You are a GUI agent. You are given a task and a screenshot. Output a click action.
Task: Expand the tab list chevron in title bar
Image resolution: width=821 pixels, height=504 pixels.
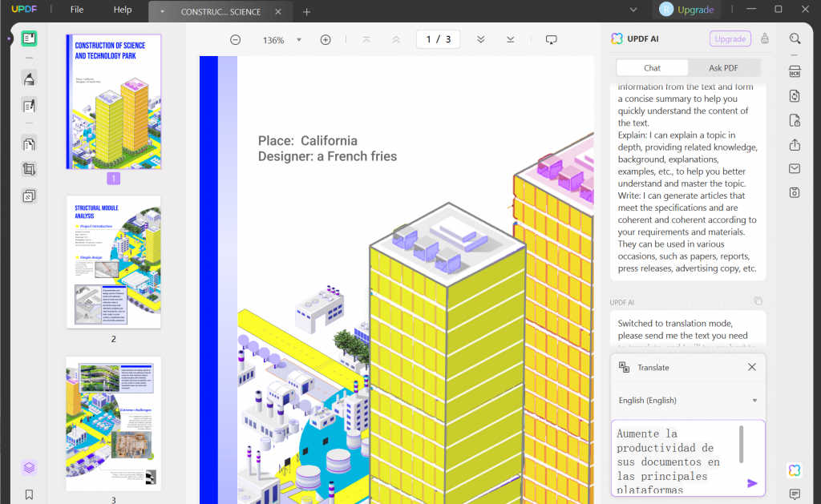tap(633, 10)
